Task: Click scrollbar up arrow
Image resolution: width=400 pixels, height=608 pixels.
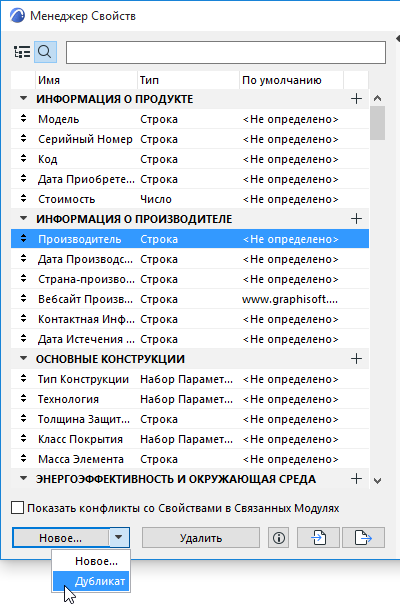Action: tap(378, 98)
